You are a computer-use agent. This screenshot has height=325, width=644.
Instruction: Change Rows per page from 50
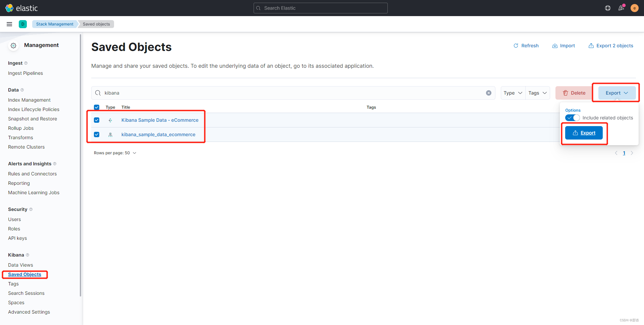[x=115, y=153]
